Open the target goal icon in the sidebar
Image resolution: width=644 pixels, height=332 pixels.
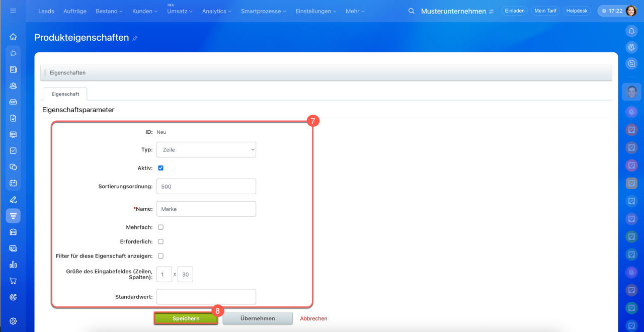tap(13, 297)
